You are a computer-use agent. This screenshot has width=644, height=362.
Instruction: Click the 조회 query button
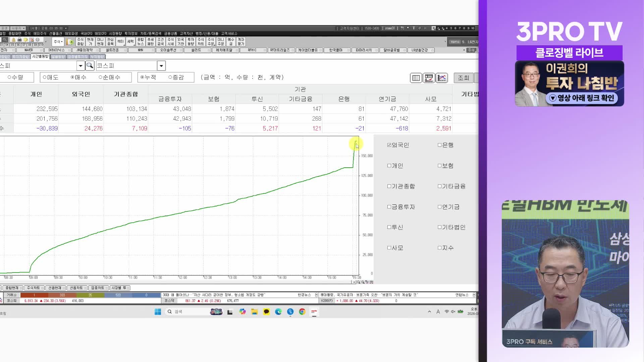pos(463,78)
